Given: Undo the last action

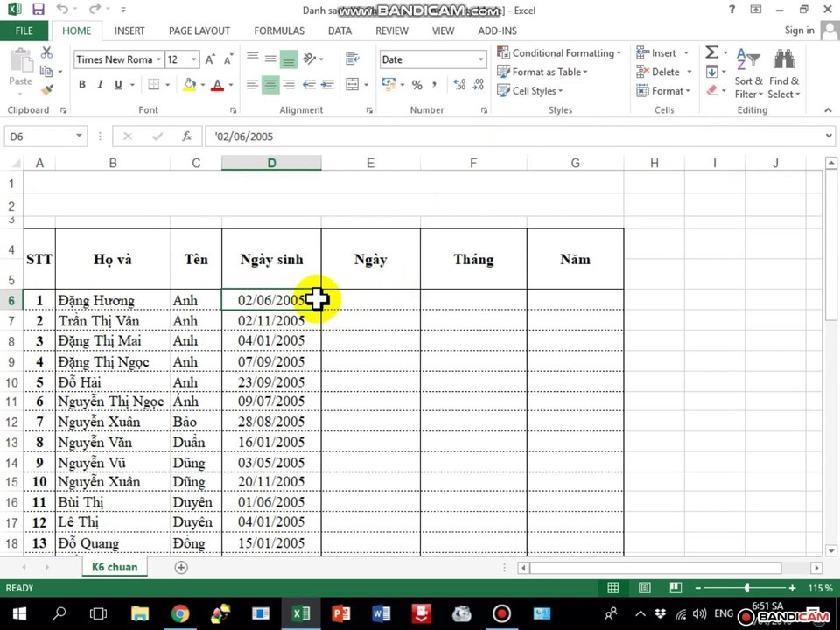Looking at the screenshot, I should [x=61, y=9].
